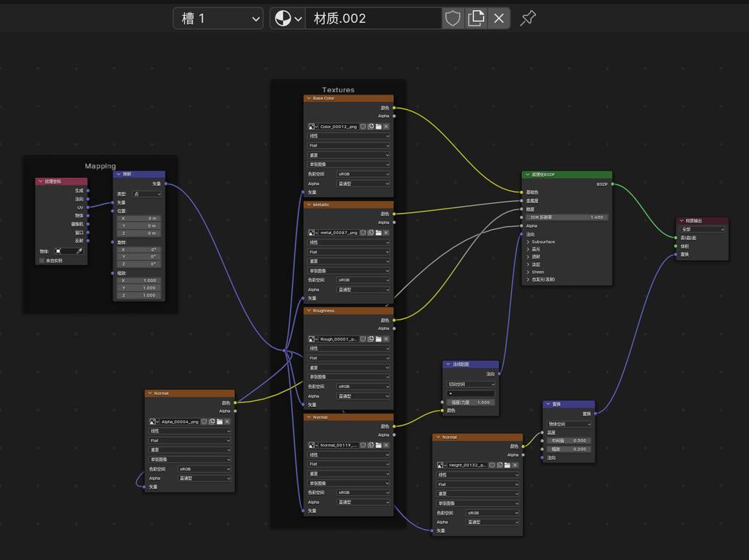Click the IOR 折射率 value field
The image size is (749, 560).
click(x=566, y=217)
